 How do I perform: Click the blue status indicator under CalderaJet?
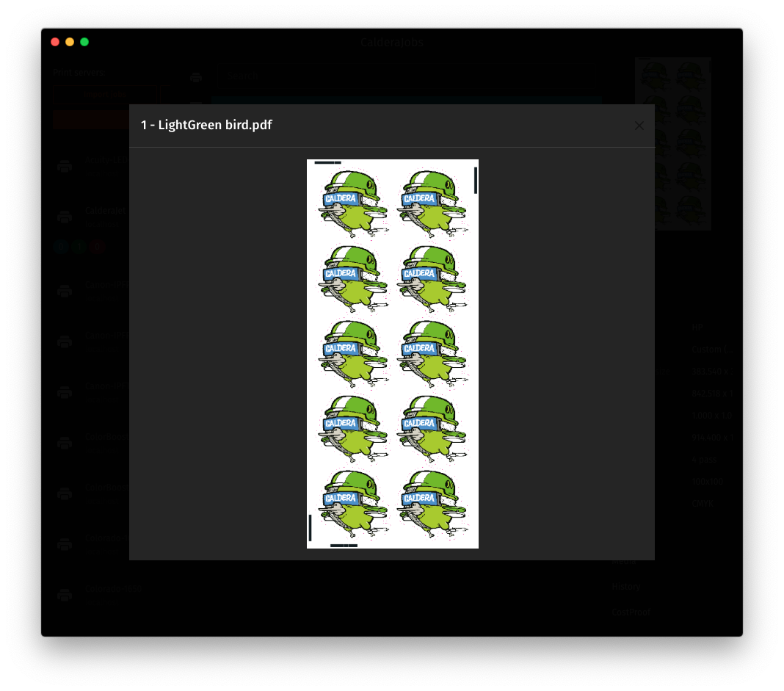coord(61,247)
